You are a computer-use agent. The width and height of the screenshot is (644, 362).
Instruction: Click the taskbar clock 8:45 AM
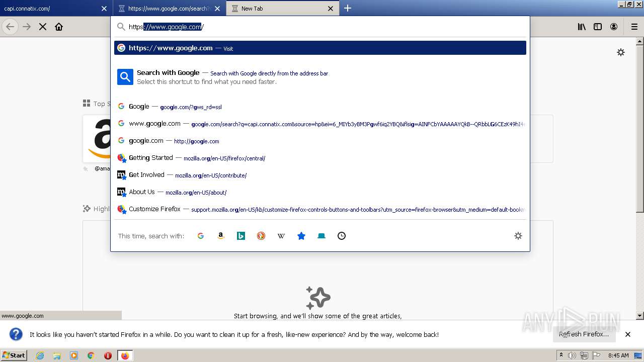click(x=618, y=355)
